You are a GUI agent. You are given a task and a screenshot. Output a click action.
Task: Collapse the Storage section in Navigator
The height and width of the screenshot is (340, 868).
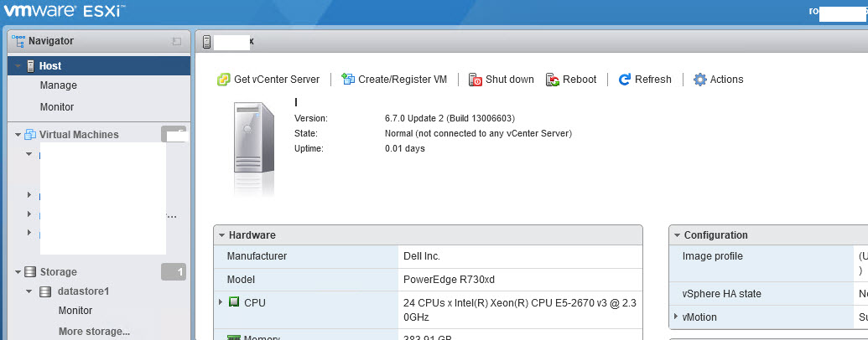point(18,272)
